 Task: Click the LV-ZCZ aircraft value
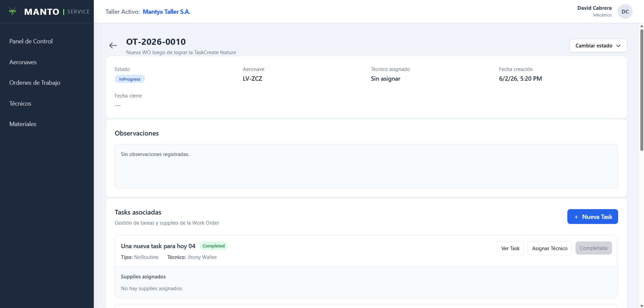pos(252,79)
